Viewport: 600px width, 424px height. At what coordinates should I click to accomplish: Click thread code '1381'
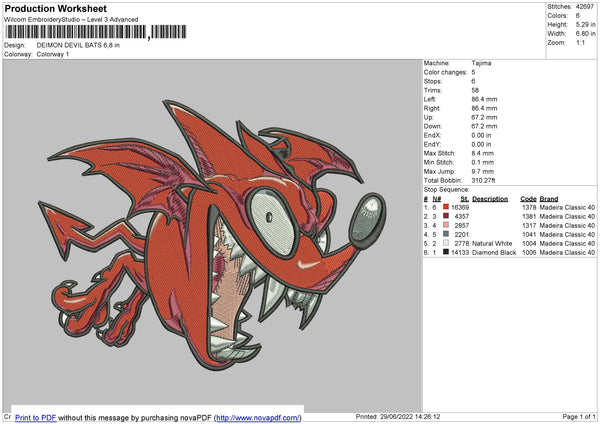pyautogui.click(x=529, y=217)
